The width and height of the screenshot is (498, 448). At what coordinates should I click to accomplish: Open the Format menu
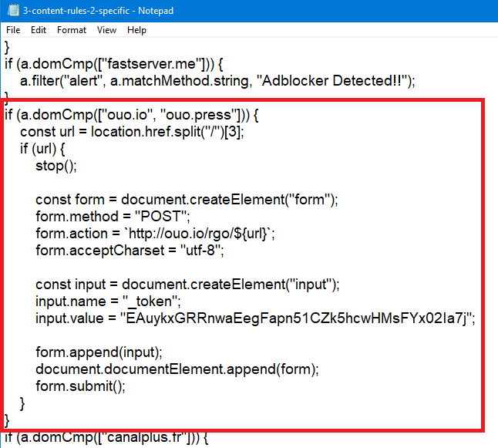72,30
